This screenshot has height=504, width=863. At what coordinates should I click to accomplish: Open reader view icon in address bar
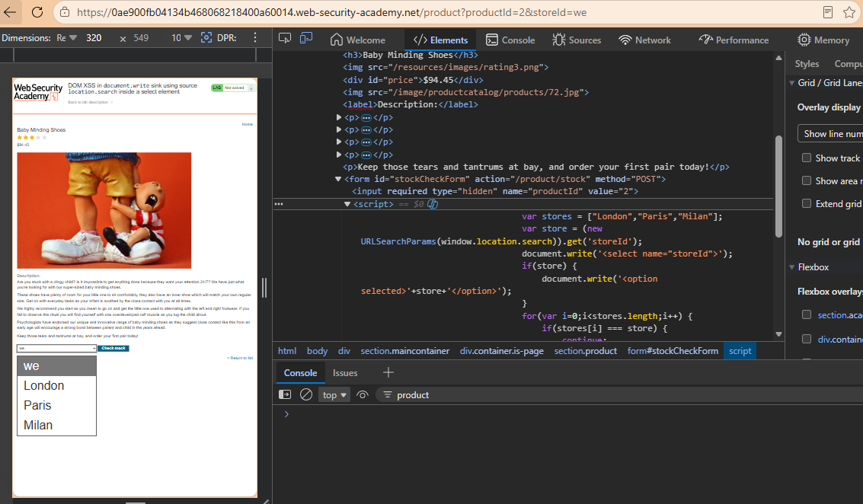[x=827, y=12]
